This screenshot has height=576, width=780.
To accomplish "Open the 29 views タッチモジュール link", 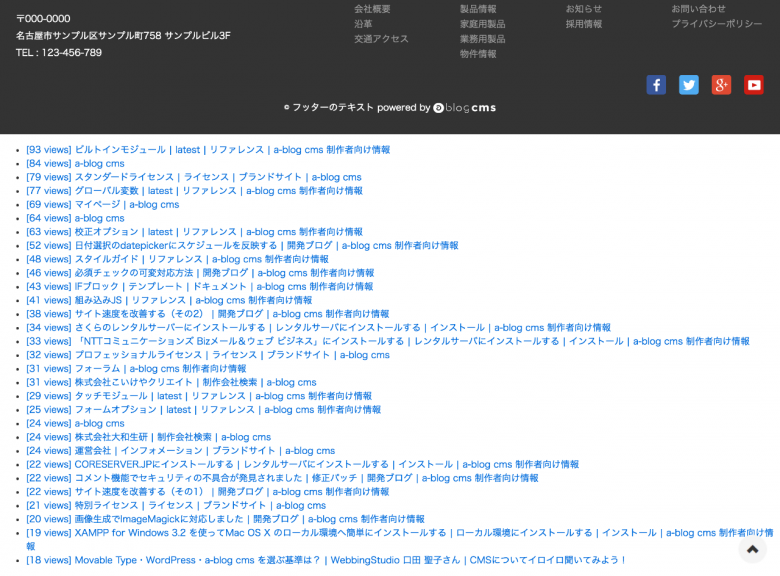I will click(199, 396).
